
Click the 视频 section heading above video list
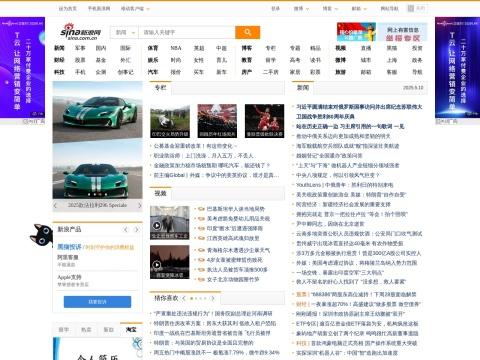[x=160, y=193]
